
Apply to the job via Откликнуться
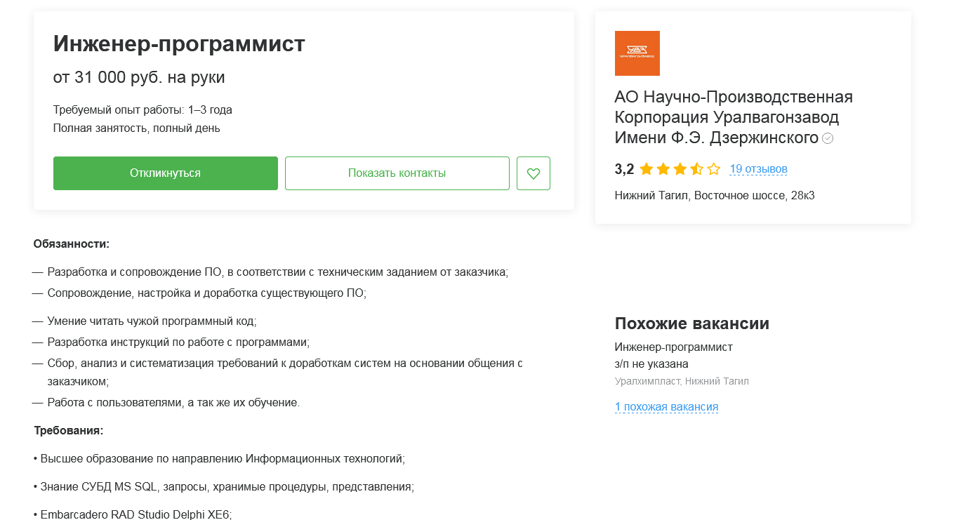pyautogui.click(x=166, y=173)
